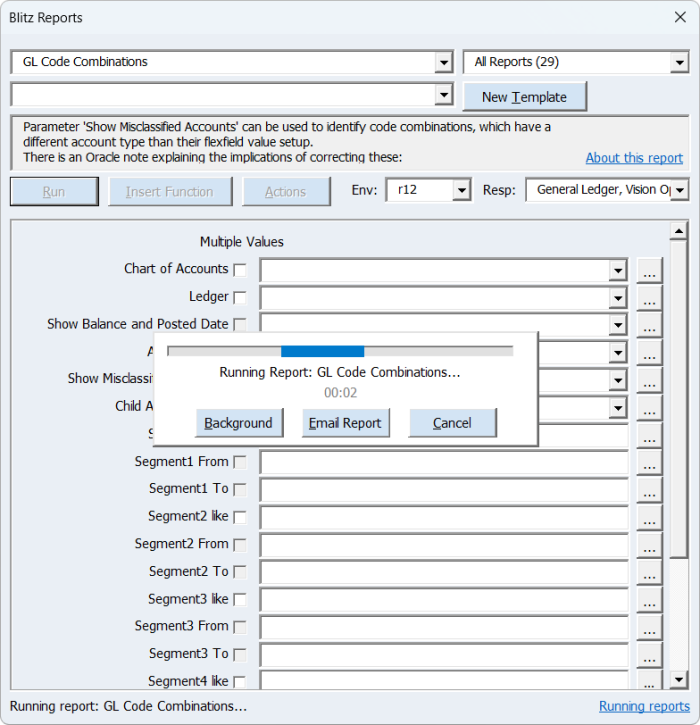Open the Resp General Ledger dropdown
This screenshot has width=700, height=725.
(x=679, y=190)
